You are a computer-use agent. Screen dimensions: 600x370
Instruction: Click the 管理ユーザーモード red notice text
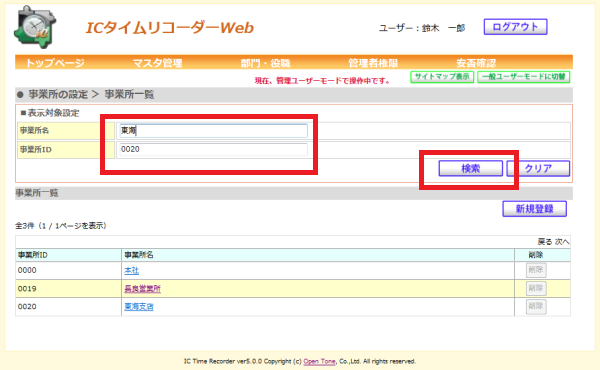pyautogui.click(x=322, y=81)
